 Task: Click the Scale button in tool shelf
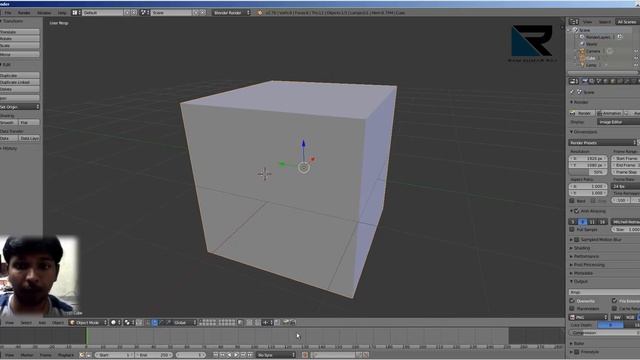[x=20, y=46]
